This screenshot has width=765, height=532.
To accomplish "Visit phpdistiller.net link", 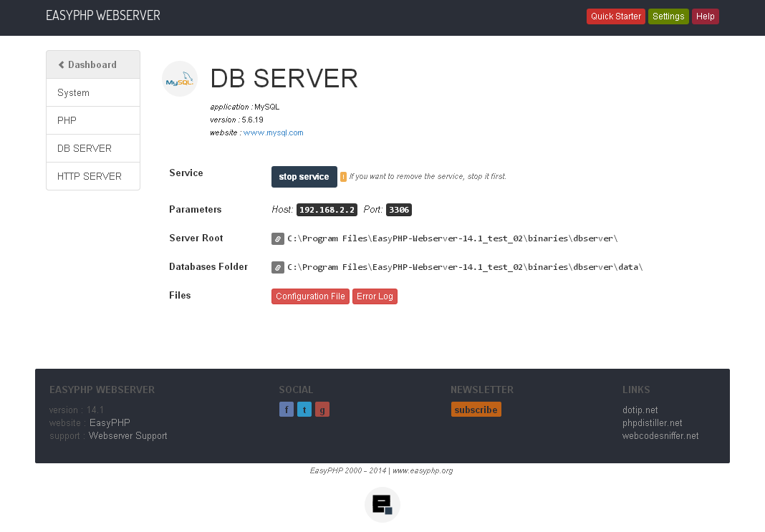I will [x=653, y=422].
